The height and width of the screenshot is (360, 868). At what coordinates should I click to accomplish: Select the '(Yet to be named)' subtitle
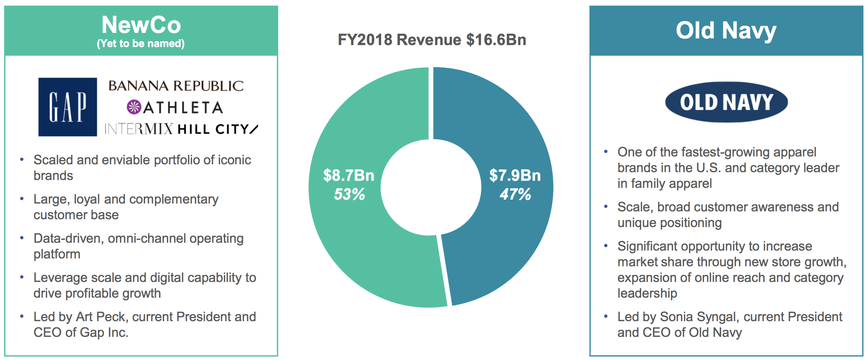141,43
